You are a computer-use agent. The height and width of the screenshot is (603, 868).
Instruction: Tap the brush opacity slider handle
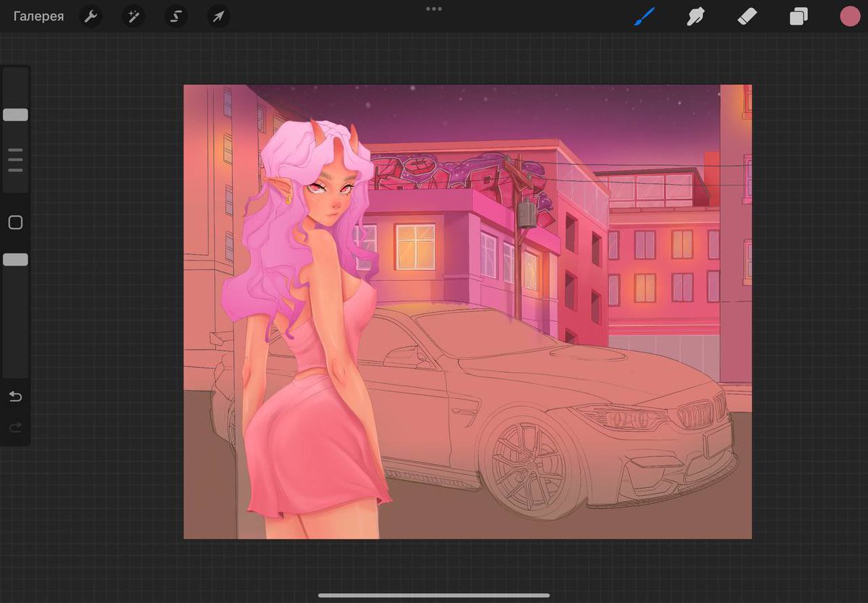(14, 258)
